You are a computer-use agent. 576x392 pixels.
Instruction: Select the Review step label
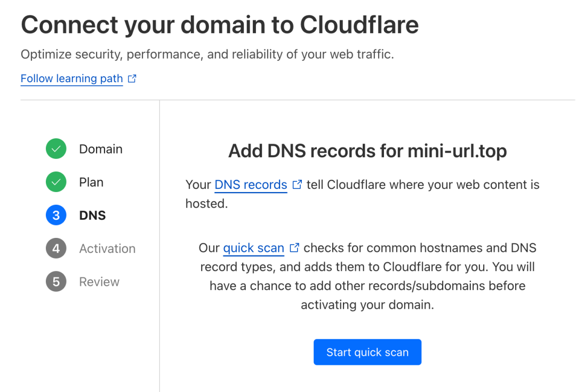pyautogui.click(x=99, y=282)
